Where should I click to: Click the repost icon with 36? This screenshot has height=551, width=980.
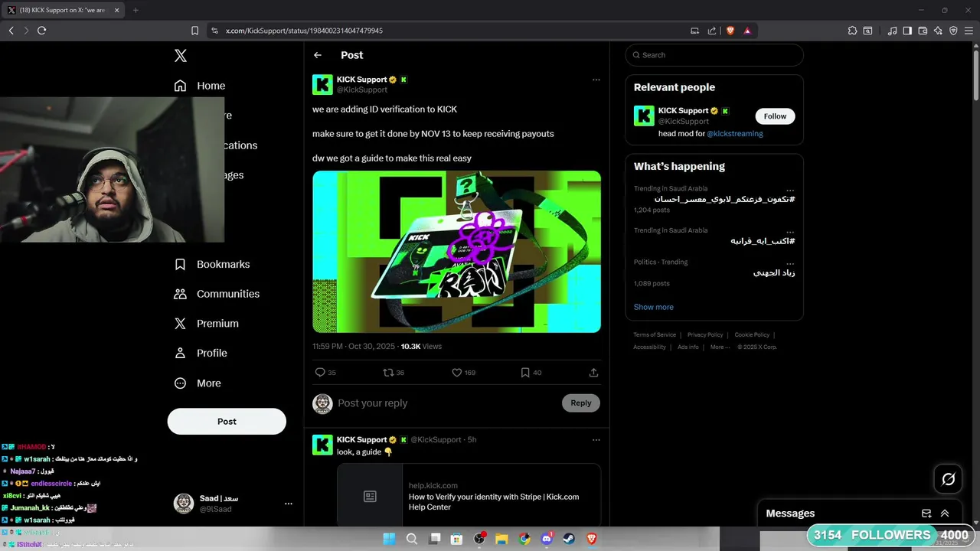pyautogui.click(x=394, y=373)
